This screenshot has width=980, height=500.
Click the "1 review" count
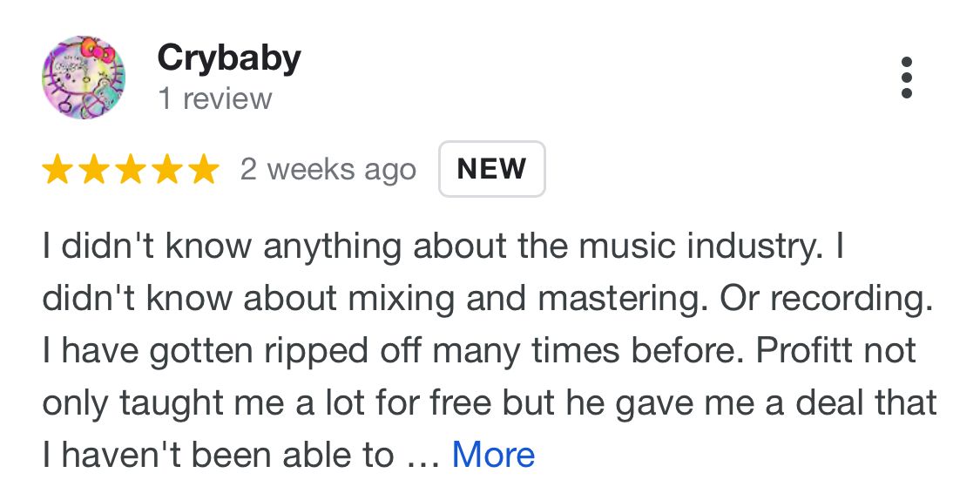point(214,98)
